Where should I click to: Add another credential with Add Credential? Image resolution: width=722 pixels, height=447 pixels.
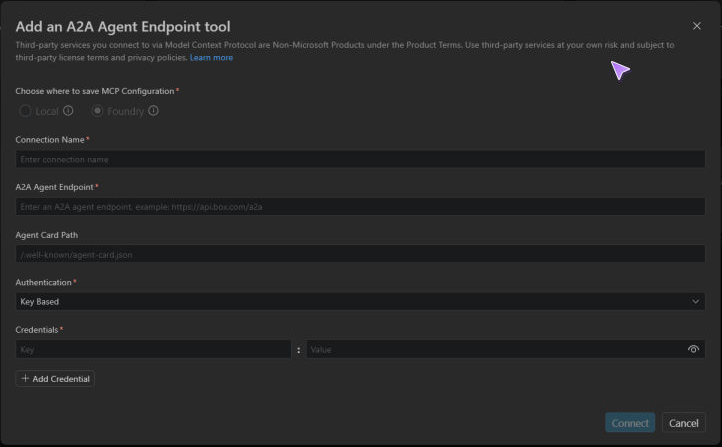pyautogui.click(x=55, y=379)
